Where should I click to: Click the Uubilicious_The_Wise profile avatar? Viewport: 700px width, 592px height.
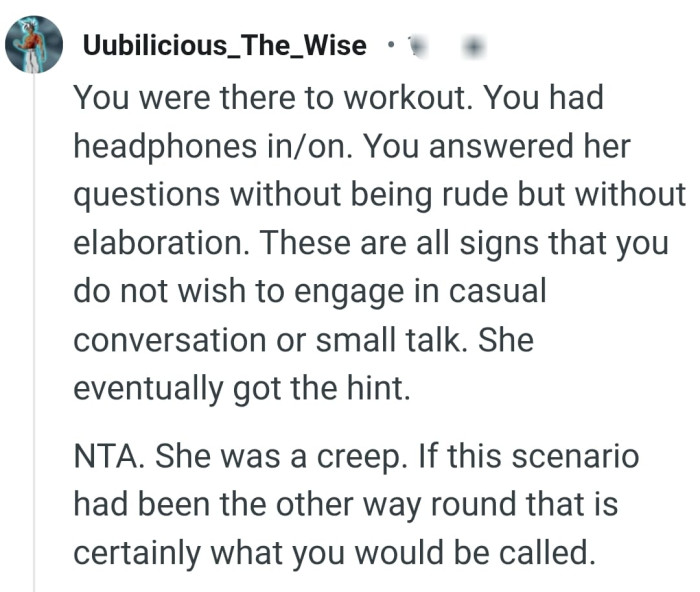34,44
